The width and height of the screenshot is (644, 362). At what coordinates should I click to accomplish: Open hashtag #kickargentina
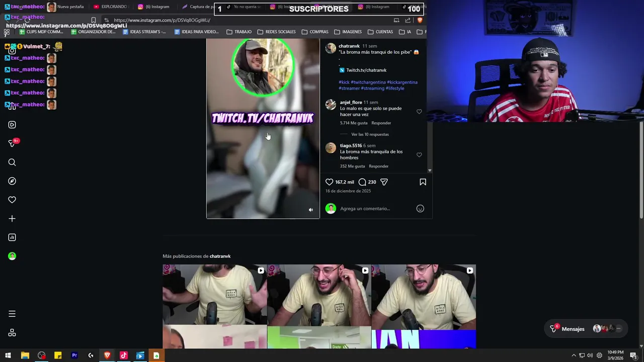[402, 82]
